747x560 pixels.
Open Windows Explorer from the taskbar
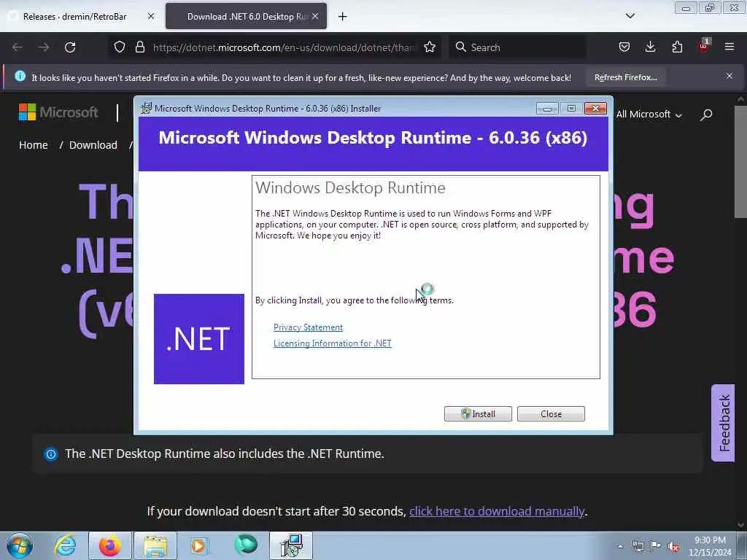[x=155, y=545]
